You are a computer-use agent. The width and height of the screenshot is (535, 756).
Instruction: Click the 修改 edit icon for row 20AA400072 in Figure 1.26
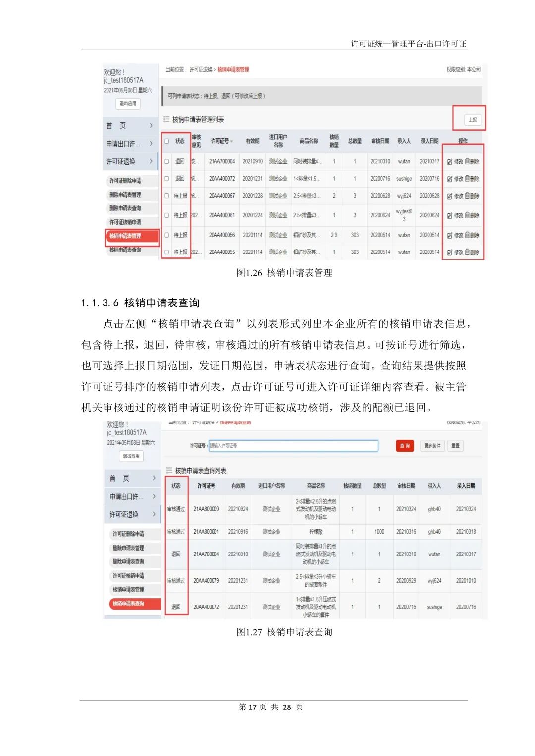coord(450,179)
